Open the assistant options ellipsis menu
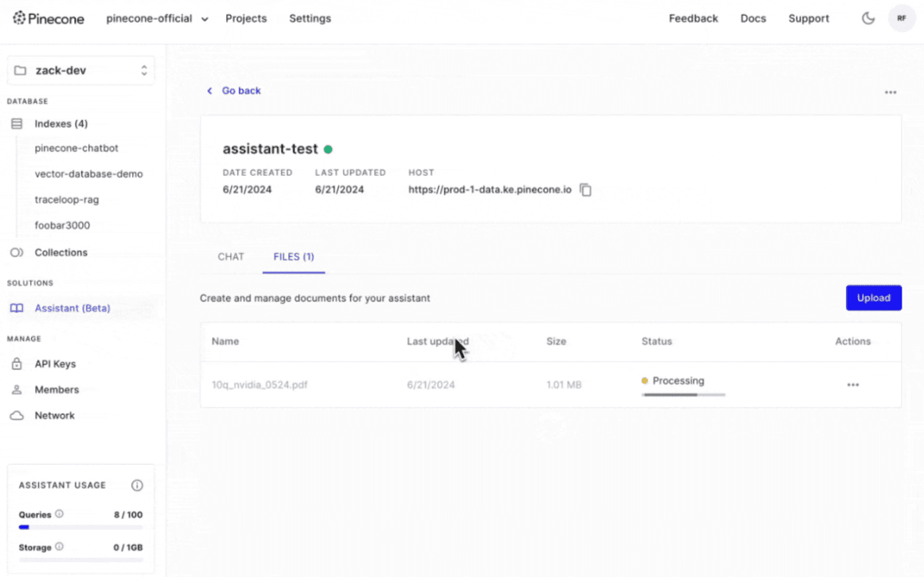This screenshot has height=577, width=924. click(890, 92)
